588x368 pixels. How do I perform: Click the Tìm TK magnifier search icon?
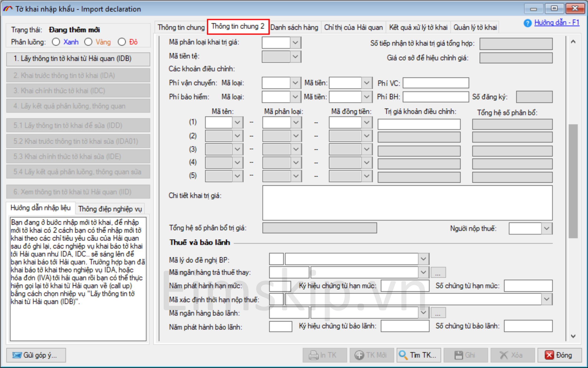[403, 355]
